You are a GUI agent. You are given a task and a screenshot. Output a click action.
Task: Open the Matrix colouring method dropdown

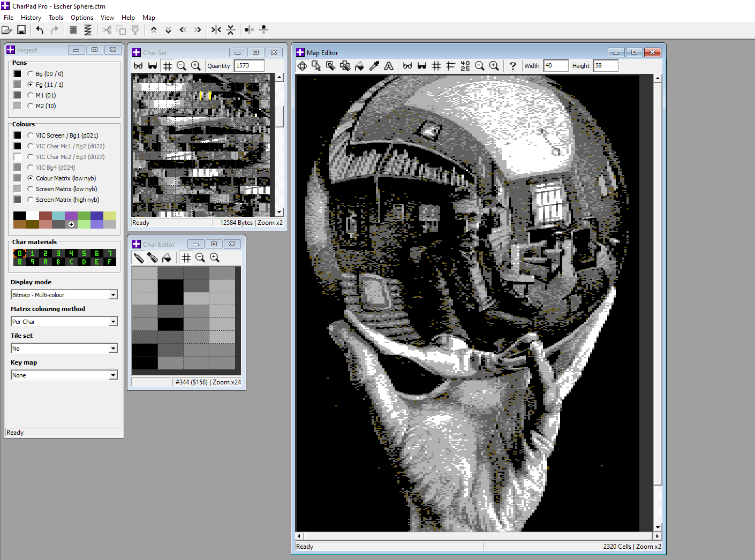(x=113, y=322)
